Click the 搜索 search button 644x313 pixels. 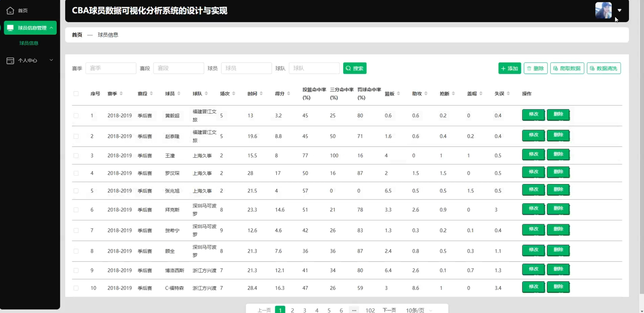(355, 68)
